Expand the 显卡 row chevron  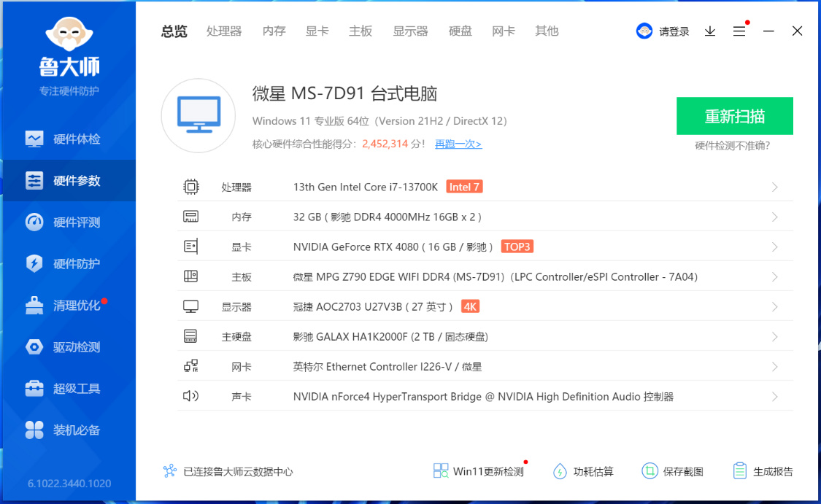click(x=775, y=247)
